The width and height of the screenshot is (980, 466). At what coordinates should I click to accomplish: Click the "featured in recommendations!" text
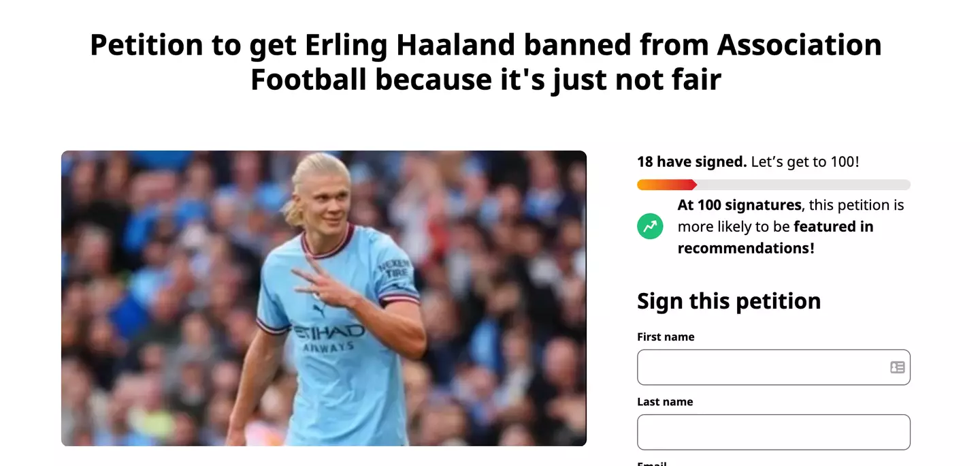click(776, 237)
